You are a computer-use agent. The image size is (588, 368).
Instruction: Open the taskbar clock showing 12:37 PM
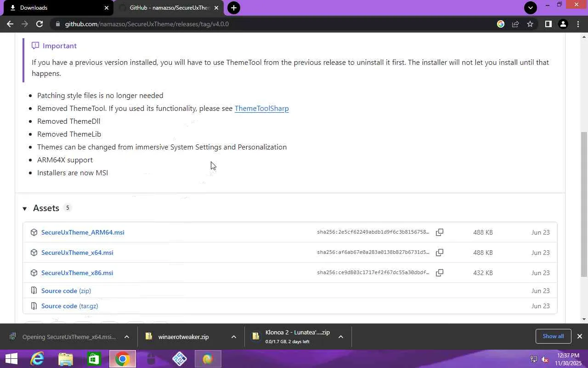[x=568, y=359]
